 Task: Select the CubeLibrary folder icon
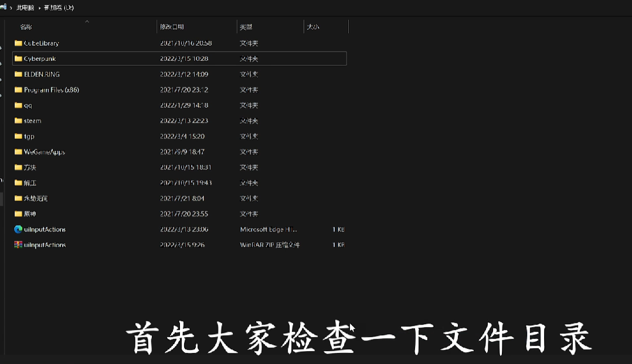coord(18,43)
